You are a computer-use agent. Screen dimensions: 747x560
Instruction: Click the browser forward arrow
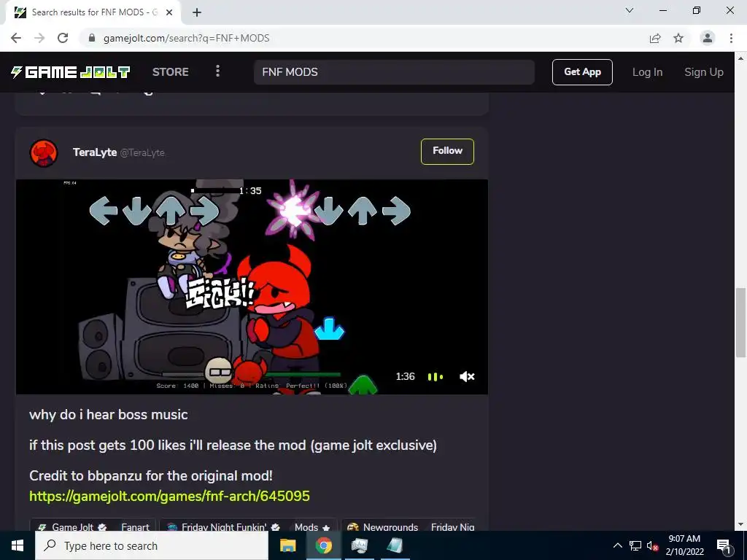click(x=39, y=38)
